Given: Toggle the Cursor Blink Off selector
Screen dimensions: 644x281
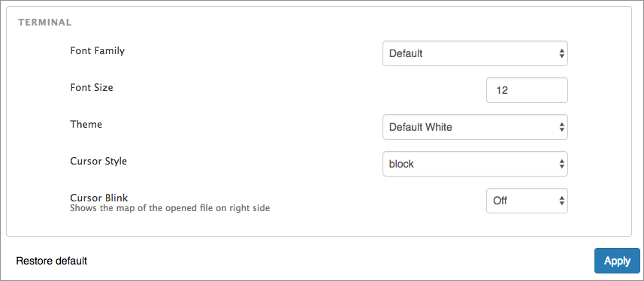Looking at the screenshot, I should point(527,201).
